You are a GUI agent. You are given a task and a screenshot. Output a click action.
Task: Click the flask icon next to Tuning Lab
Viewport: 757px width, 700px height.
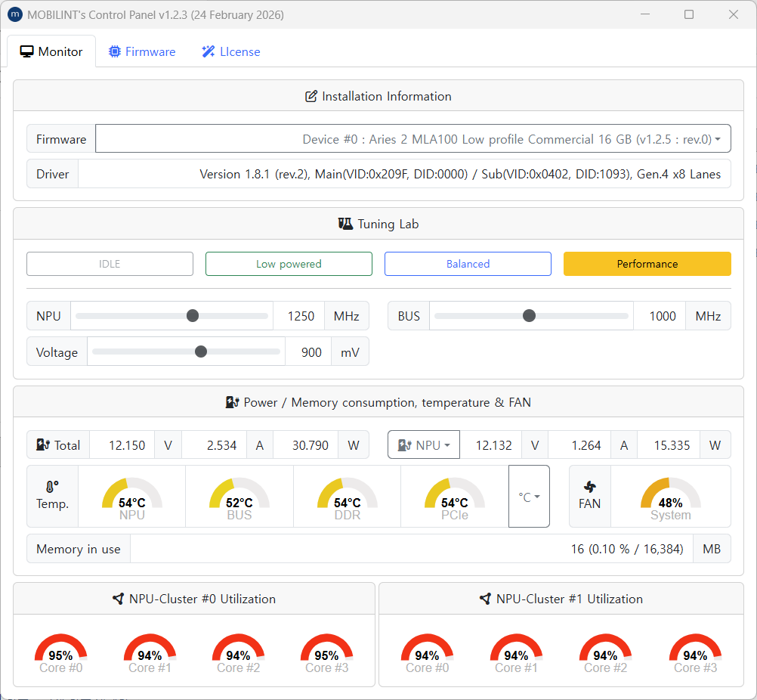(x=345, y=224)
